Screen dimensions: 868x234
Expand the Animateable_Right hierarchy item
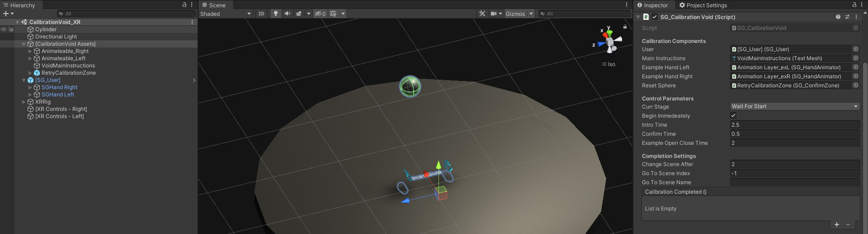[30, 51]
